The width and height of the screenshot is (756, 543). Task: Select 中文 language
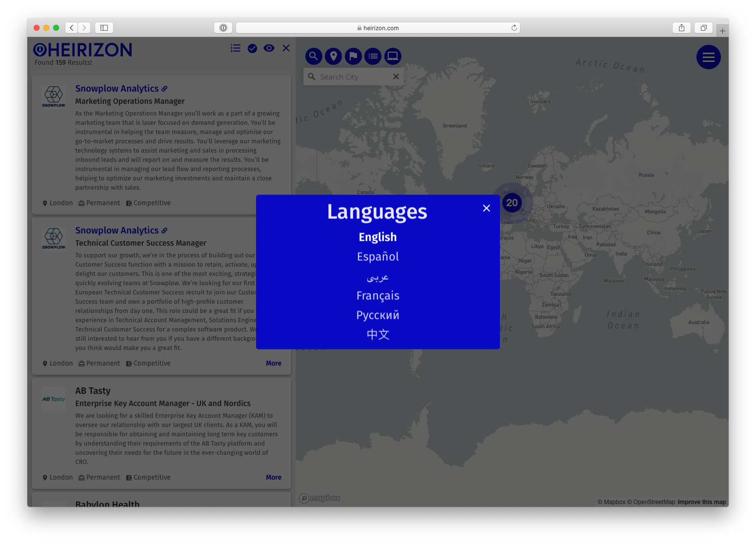[x=378, y=335]
